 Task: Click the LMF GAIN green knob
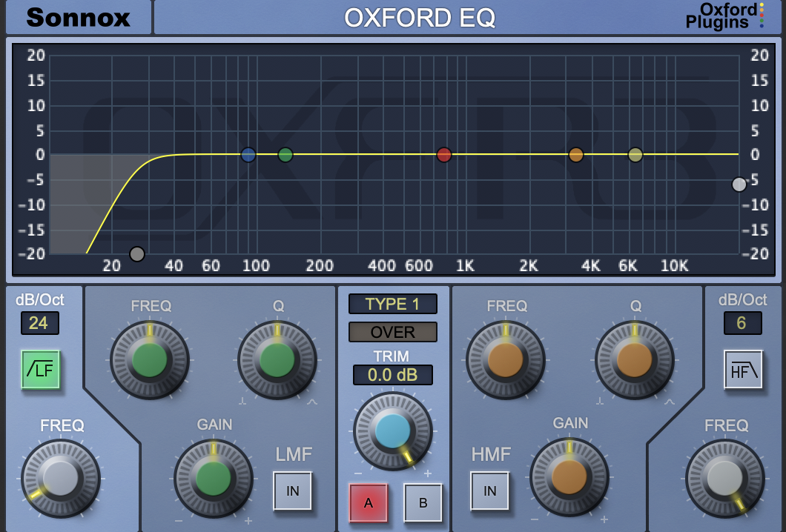tap(214, 479)
